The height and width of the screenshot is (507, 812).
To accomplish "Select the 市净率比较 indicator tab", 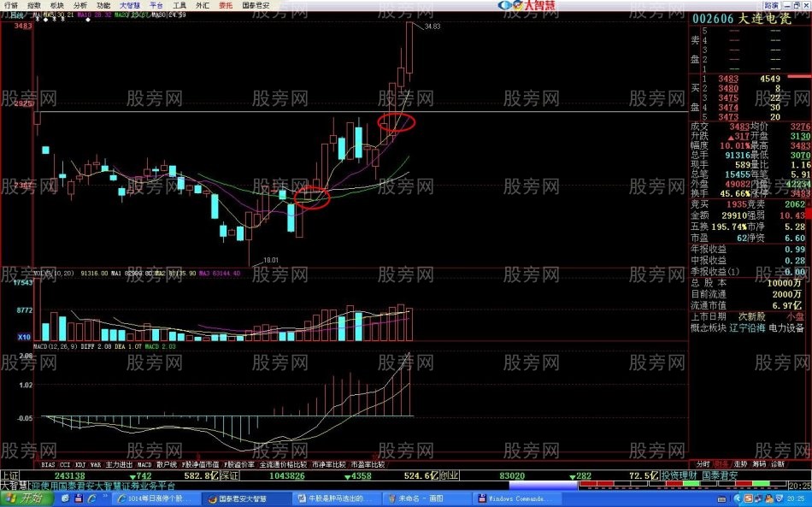I will pos(329,464).
